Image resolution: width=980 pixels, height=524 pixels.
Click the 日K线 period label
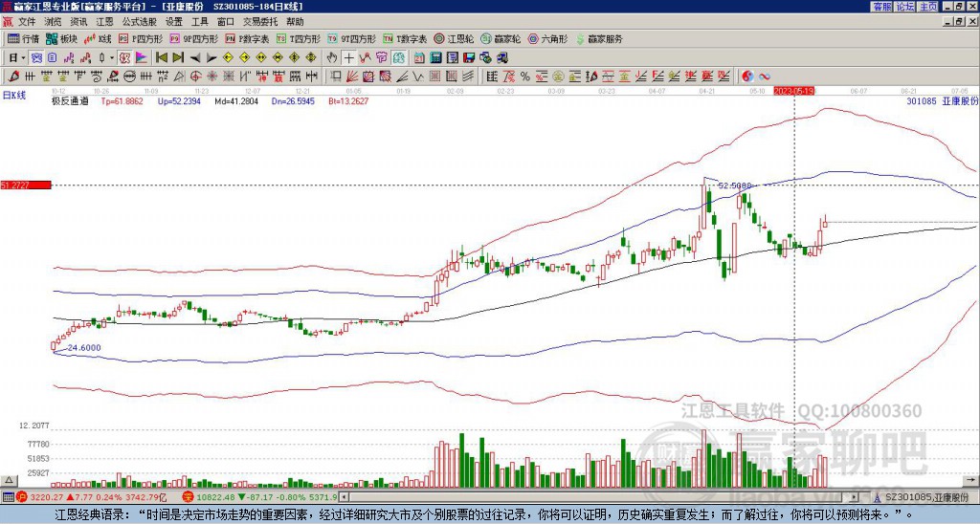14,95
